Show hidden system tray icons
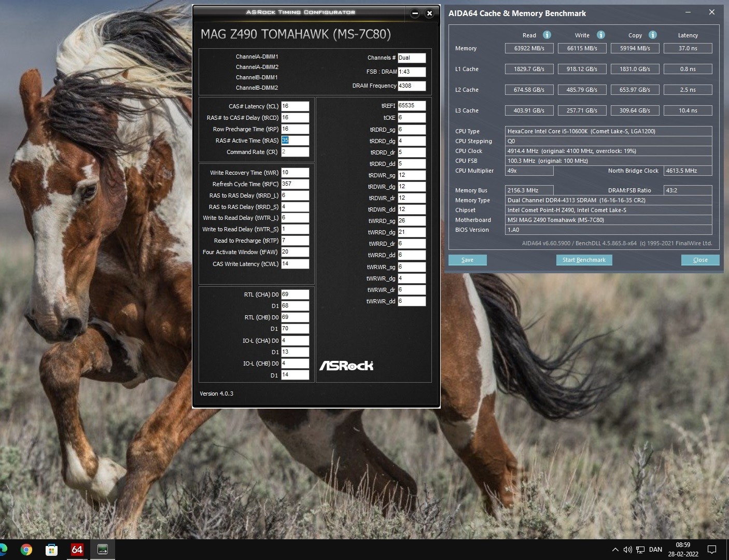 click(x=615, y=550)
